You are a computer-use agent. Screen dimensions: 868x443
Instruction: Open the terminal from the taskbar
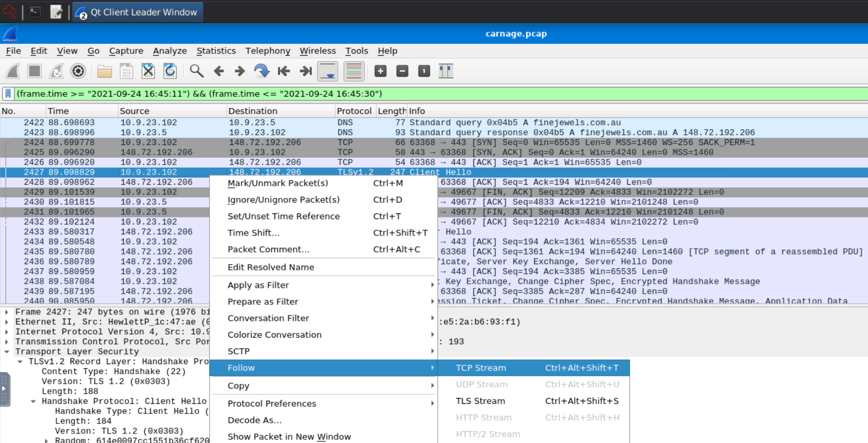35,12
